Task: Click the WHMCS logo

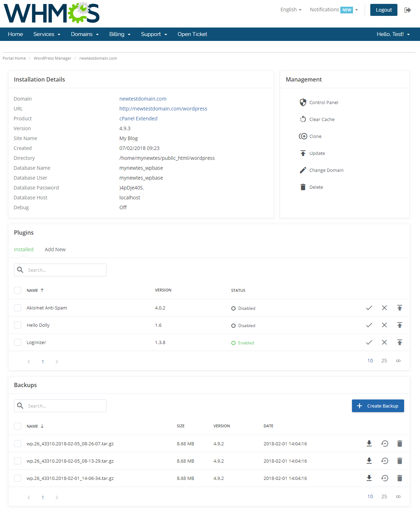Action: pyautogui.click(x=51, y=13)
